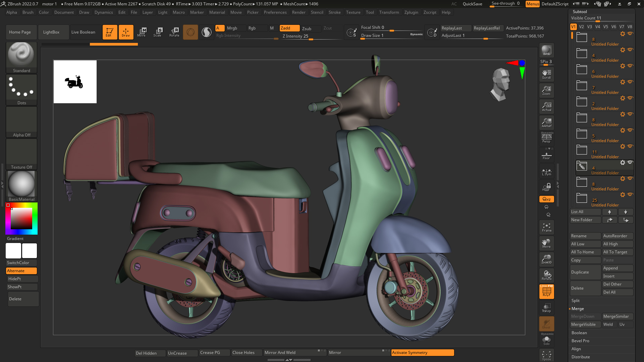Select the V2 visibility set tab
This screenshot has width=644, height=362.
(x=582, y=27)
